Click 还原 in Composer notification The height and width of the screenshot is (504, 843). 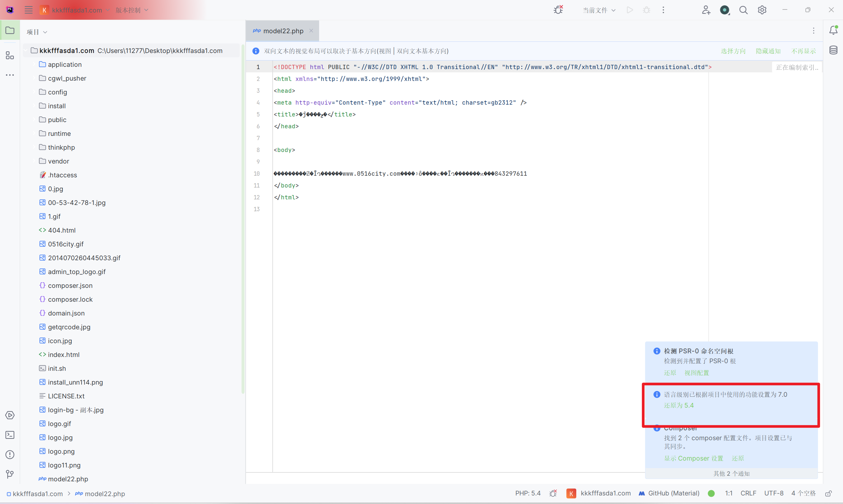tap(738, 458)
